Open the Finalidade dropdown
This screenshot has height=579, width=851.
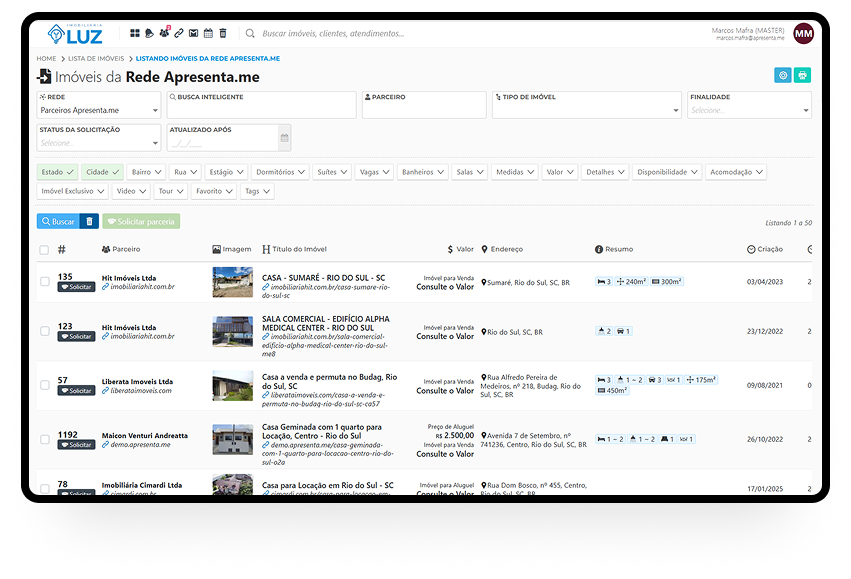point(749,105)
